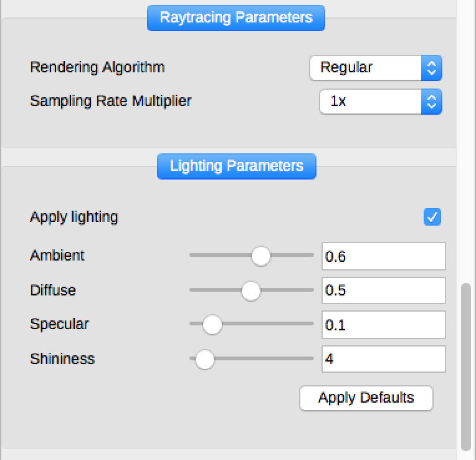Click the Shininess value field showing 4
This screenshot has width=476, height=460.
coord(383,359)
